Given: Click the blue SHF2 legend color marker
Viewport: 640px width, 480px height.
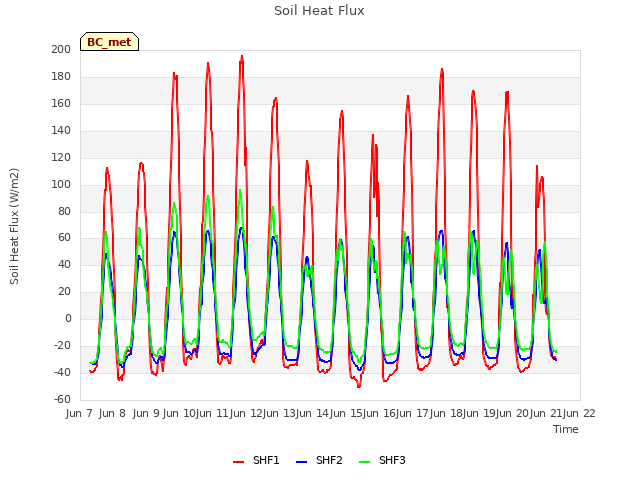Looking at the screenshot, I should click(x=301, y=462).
